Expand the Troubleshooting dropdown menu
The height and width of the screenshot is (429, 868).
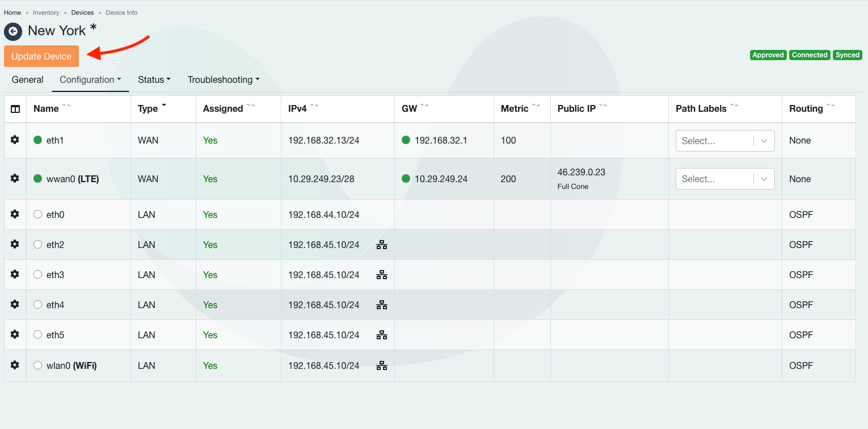tap(223, 80)
